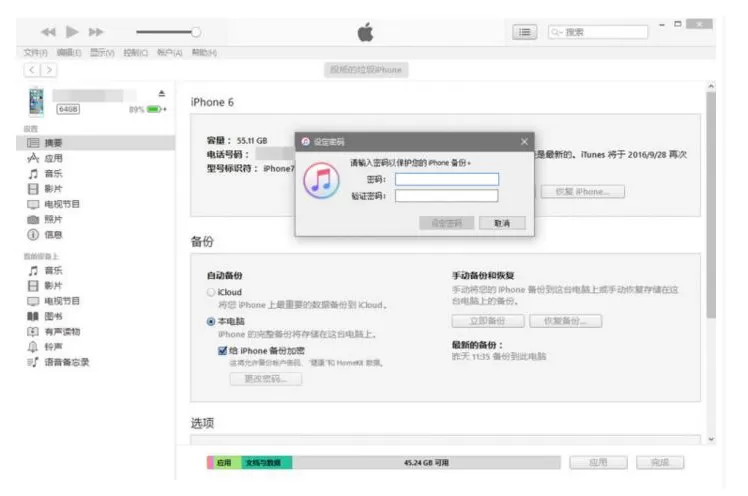This screenshot has height=496, width=748.
Task: Open the 铃声 ringtones bell icon
Action: coord(33,347)
